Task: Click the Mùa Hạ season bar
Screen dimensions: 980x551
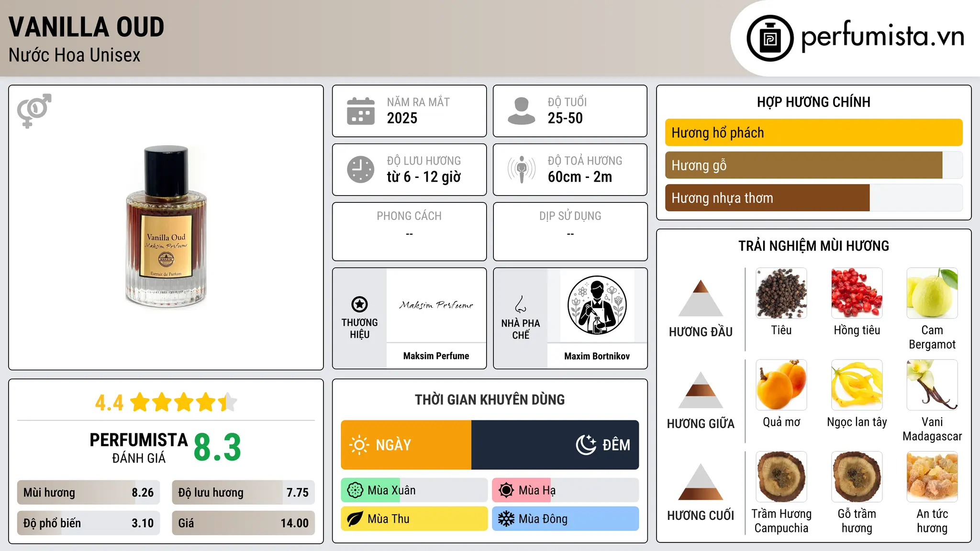Action: point(566,490)
